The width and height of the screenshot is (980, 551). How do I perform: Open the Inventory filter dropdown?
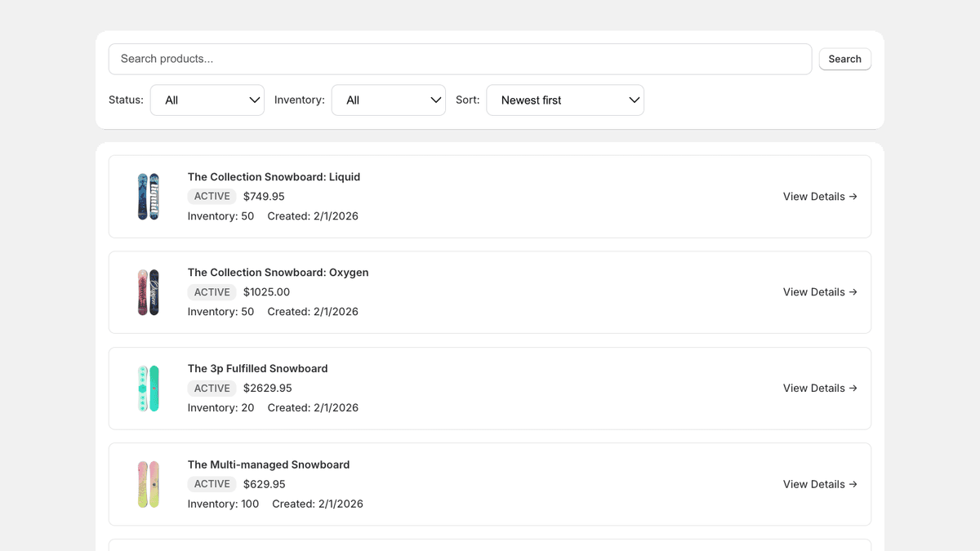(x=388, y=100)
